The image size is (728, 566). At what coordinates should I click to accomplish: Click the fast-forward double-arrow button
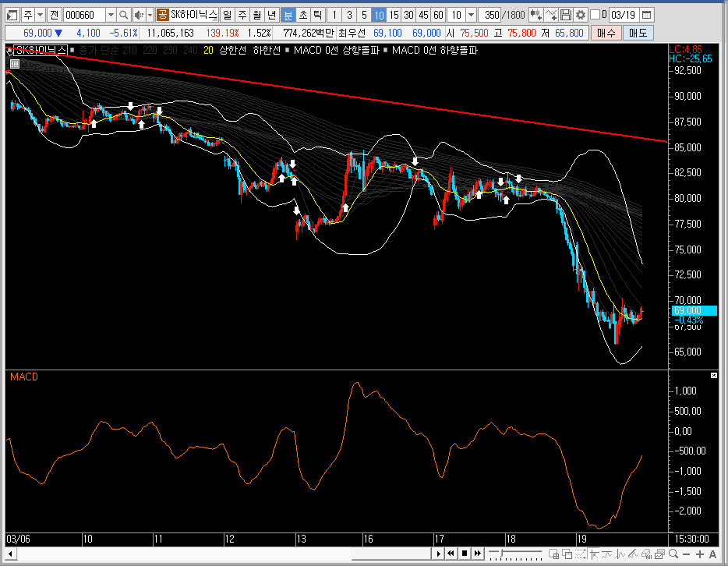click(477, 554)
